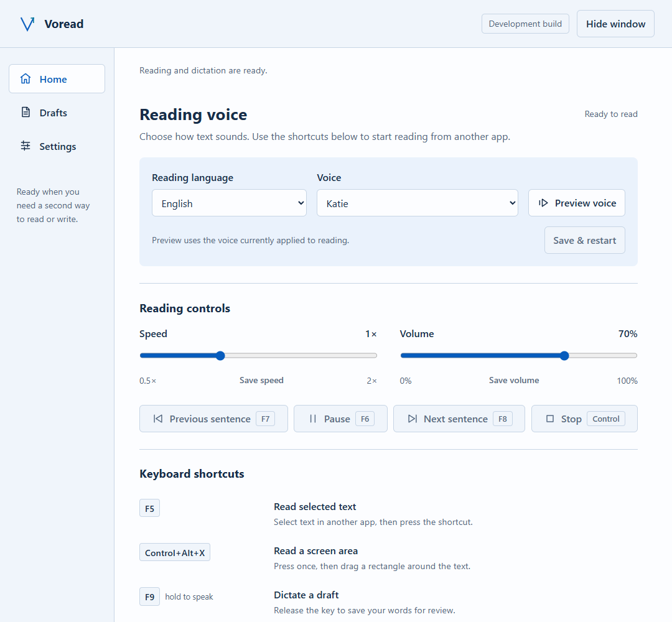Screen dimensions: 672x622
Task: Click the 0% minimum volume label
Action: [x=406, y=381]
